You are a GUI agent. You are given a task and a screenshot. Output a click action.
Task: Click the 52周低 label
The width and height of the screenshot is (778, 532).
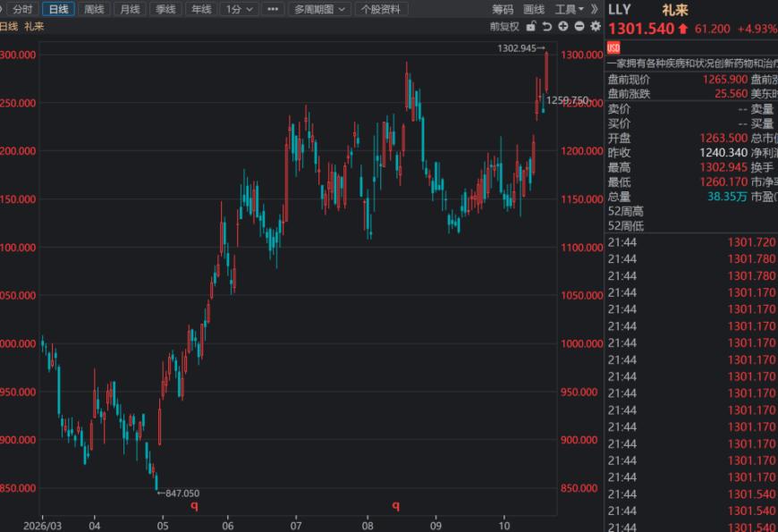pyautogui.click(x=626, y=226)
